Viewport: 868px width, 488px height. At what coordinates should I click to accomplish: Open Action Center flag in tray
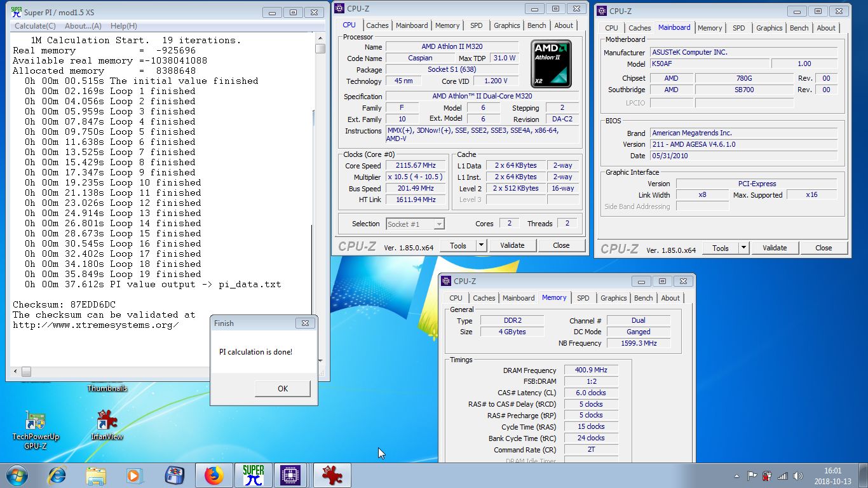[x=752, y=475]
